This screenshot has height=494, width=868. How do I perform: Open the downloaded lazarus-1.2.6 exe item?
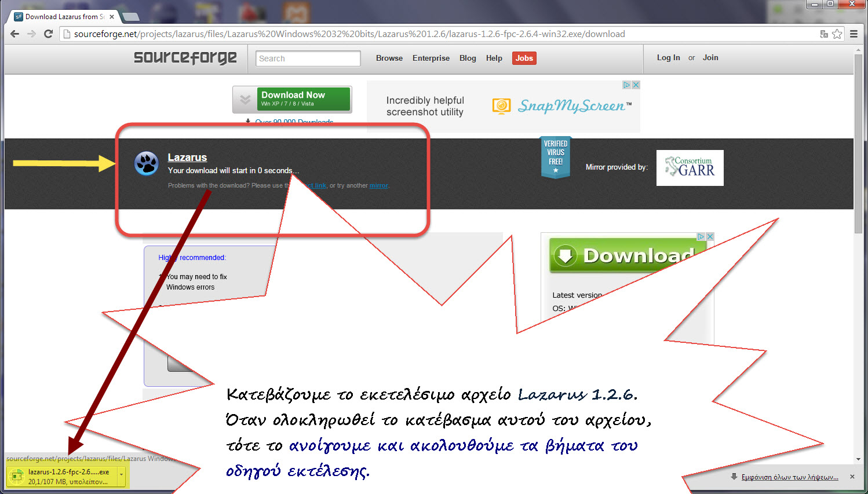coord(61,477)
